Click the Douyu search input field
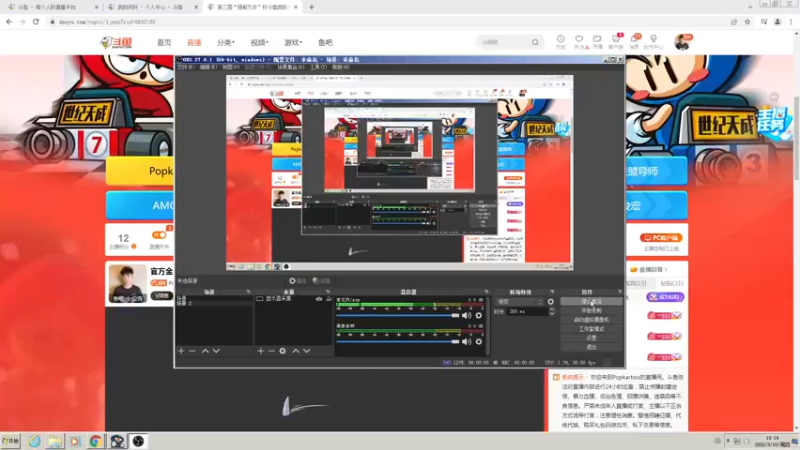This screenshot has height=450, width=800. [x=504, y=42]
